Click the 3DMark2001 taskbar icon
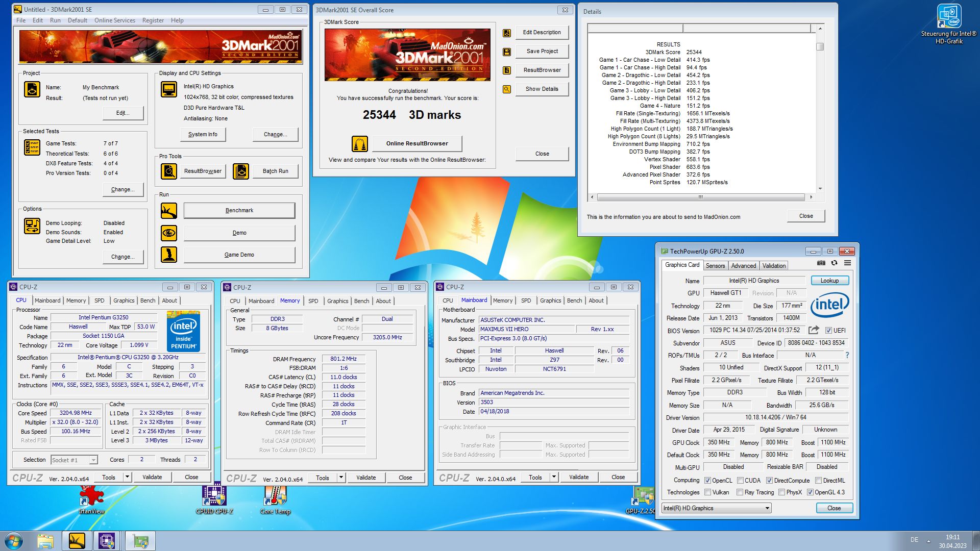 click(x=77, y=541)
